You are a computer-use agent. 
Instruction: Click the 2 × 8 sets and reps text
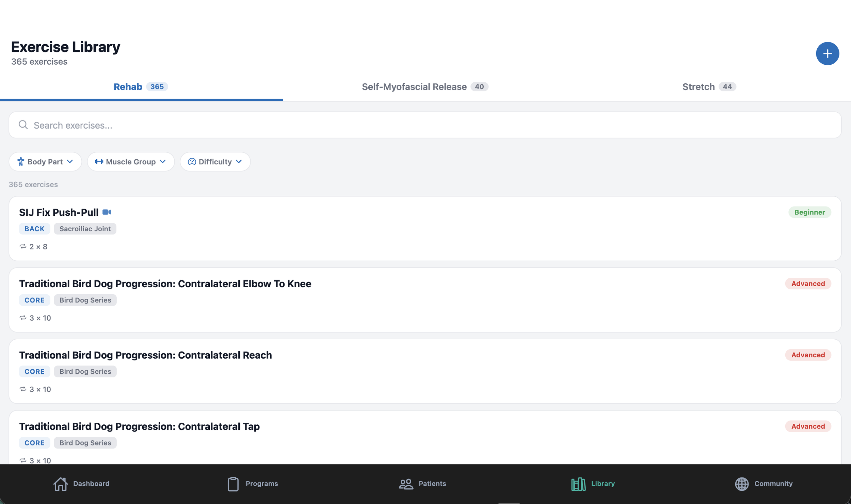(x=38, y=246)
